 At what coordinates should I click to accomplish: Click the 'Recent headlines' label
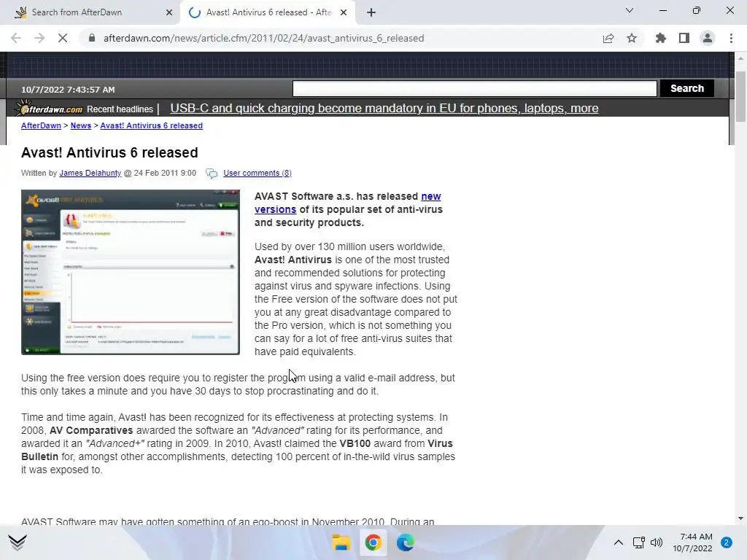120,109
